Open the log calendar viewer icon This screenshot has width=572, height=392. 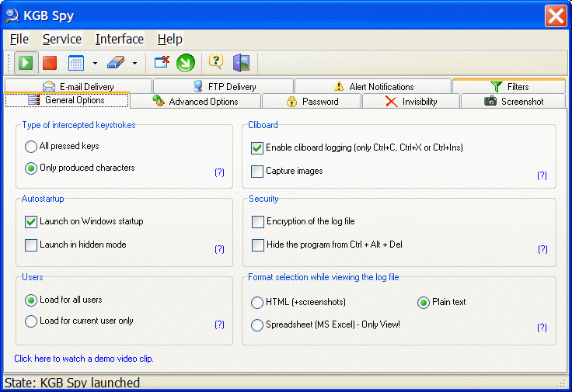click(75, 63)
